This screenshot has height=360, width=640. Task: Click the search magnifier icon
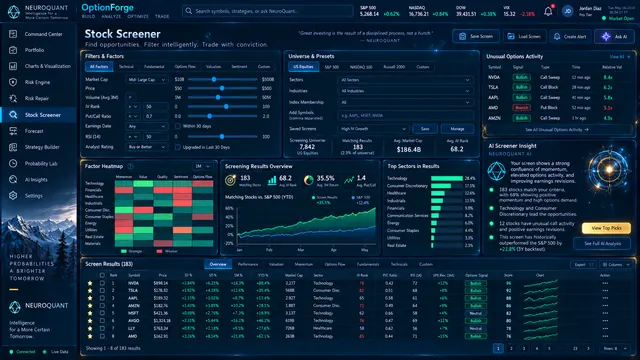click(189, 11)
